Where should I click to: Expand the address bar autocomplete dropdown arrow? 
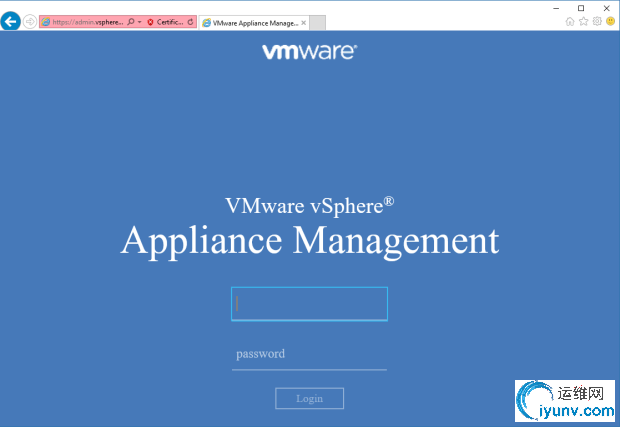point(140,22)
